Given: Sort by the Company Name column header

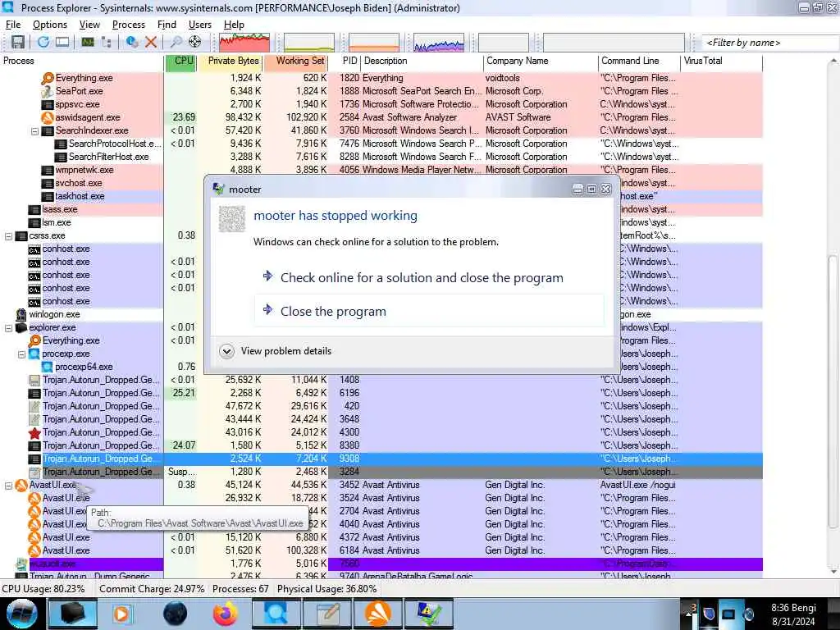Looking at the screenshot, I should 540,61.
